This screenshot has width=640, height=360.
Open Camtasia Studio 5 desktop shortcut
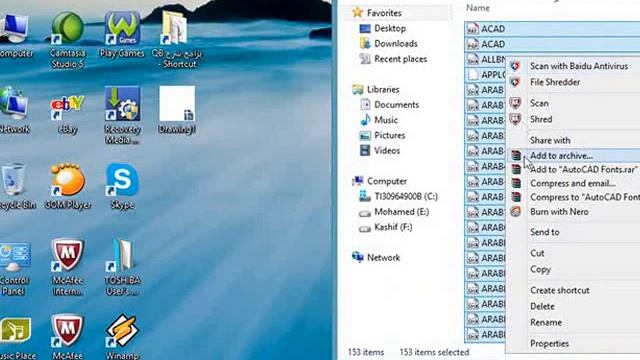tap(68, 40)
